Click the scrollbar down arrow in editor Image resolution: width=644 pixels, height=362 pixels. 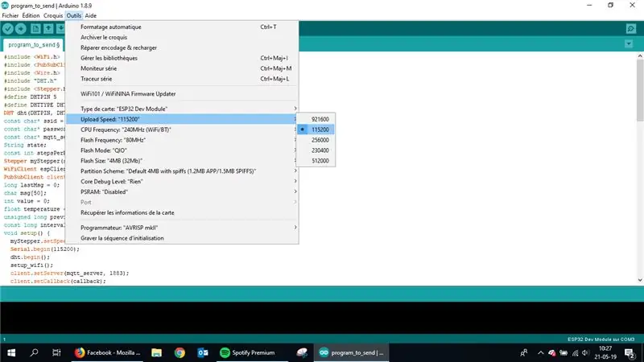click(640, 280)
